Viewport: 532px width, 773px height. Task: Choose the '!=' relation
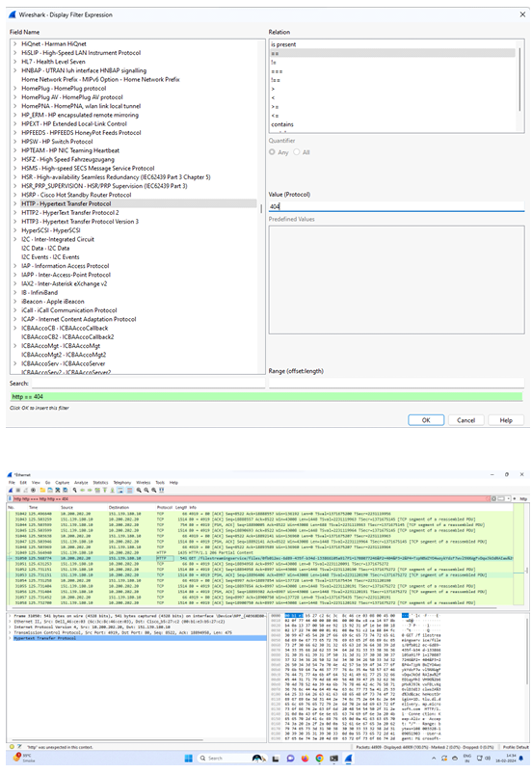(x=392, y=62)
